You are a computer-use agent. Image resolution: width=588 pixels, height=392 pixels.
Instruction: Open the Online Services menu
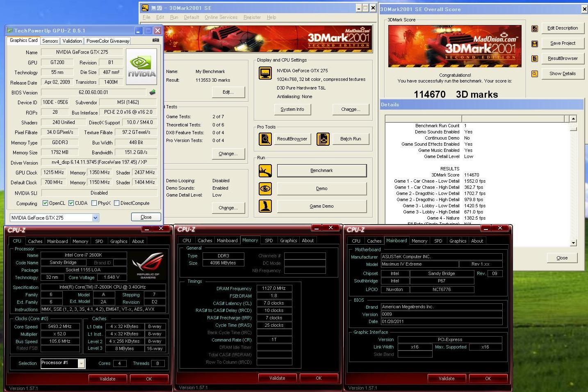(x=221, y=17)
